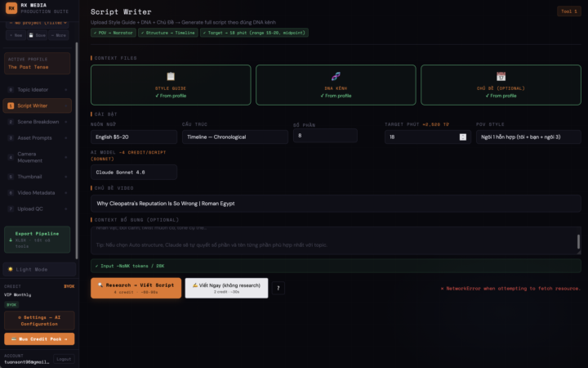The image size is (588, 368).
Task: Open Asset Prompts tool
Action: pos(37,138)
